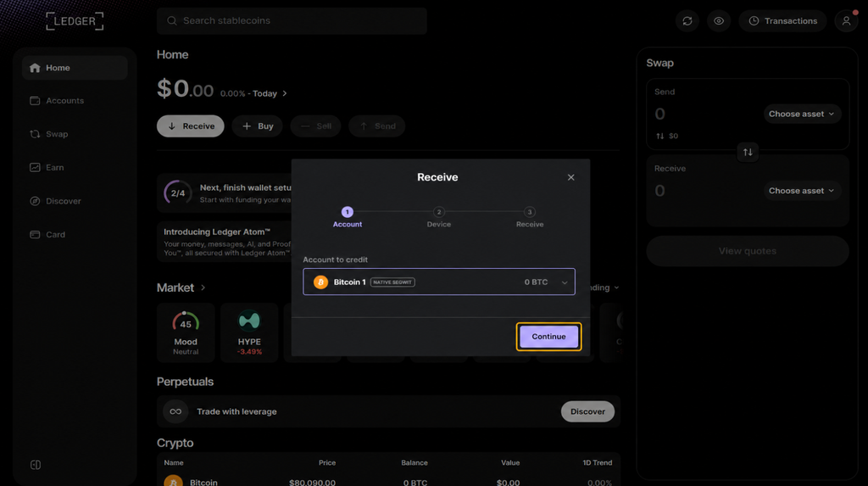Expand the Today performance chevron
This screenshot has height=486, width=868.
[285, 93]
